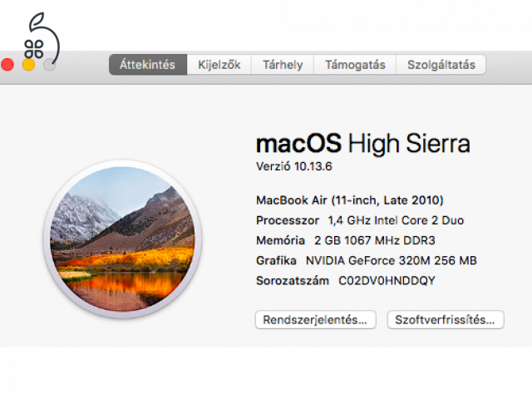This screenshot has width=532, height=399.
Task: Click memory value 2 GB 1067 MHz DDR3
Action: click(375, 240)
